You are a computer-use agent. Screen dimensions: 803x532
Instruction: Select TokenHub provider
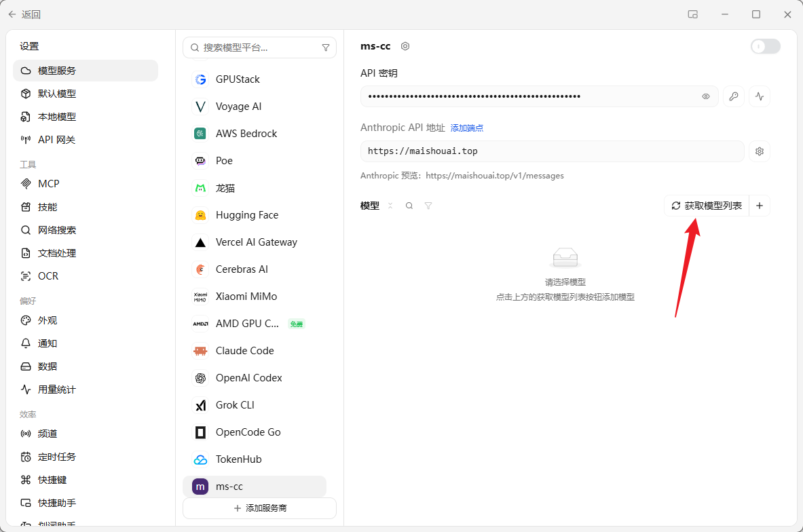[x=255, y=459]
